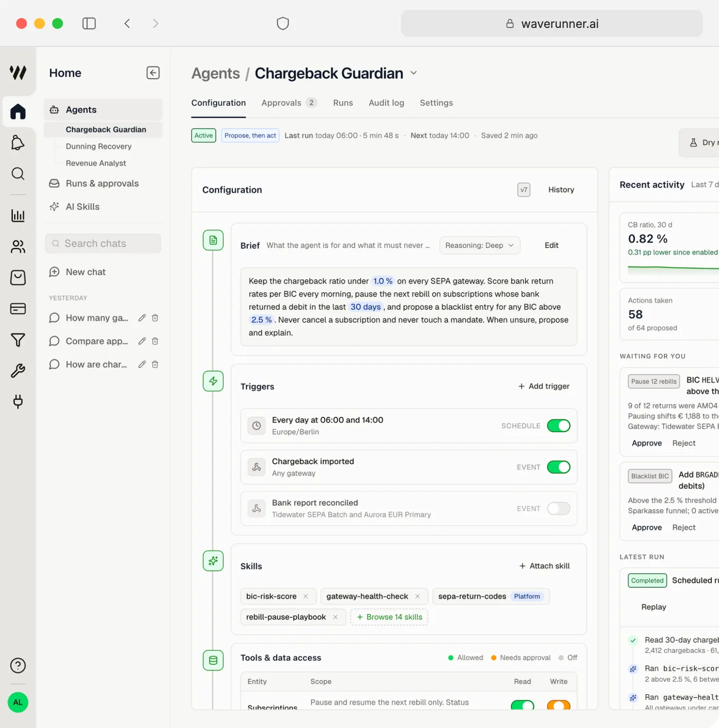Toggle Subscriptions Write access
This screenshot has height=728, width=719.
point(559,705)
